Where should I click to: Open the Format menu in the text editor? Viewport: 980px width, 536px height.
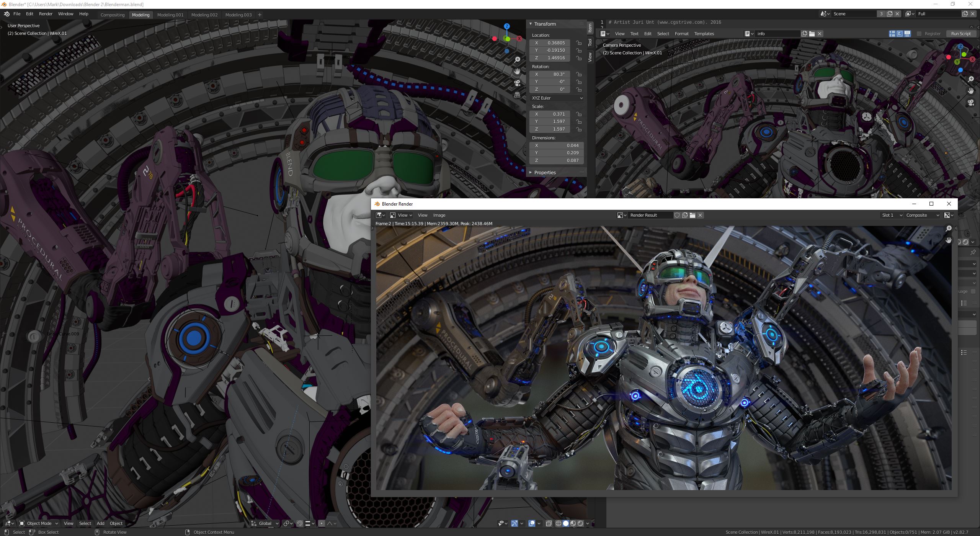[x=681, y=34]
